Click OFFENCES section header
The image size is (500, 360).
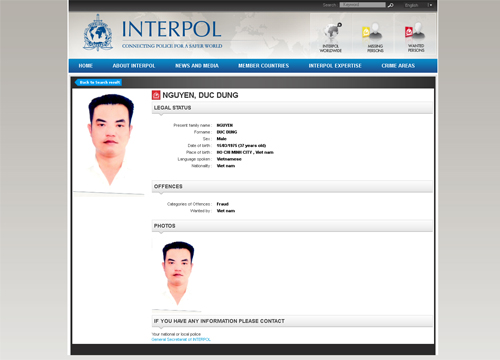292,186
